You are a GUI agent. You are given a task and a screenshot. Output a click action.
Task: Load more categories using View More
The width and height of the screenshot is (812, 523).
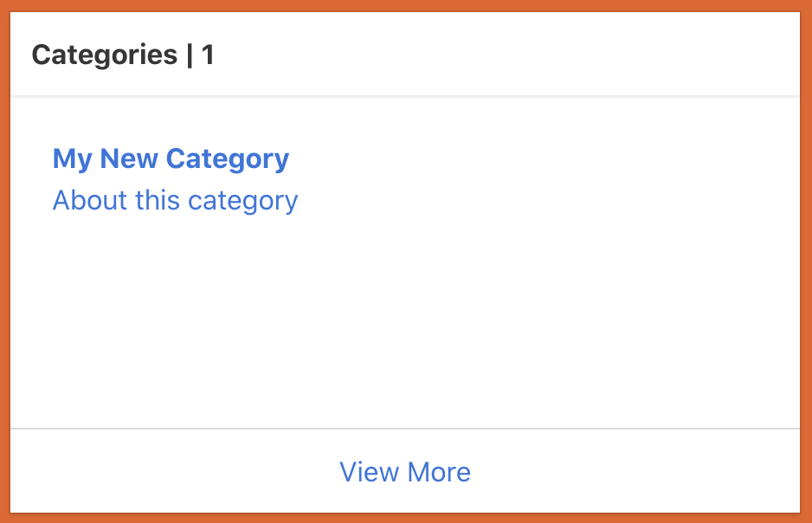(405, 472)
